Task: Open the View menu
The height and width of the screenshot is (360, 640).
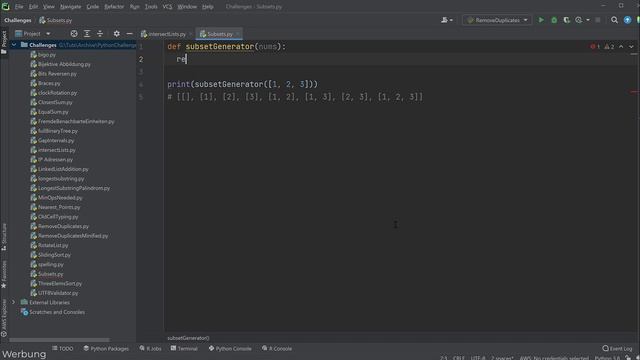Action: point(49,7)
